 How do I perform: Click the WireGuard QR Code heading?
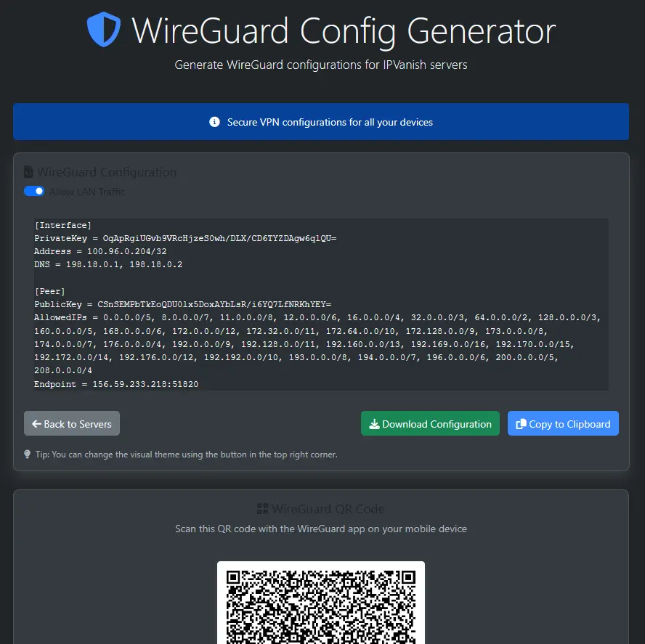click(x=328, y=509)
